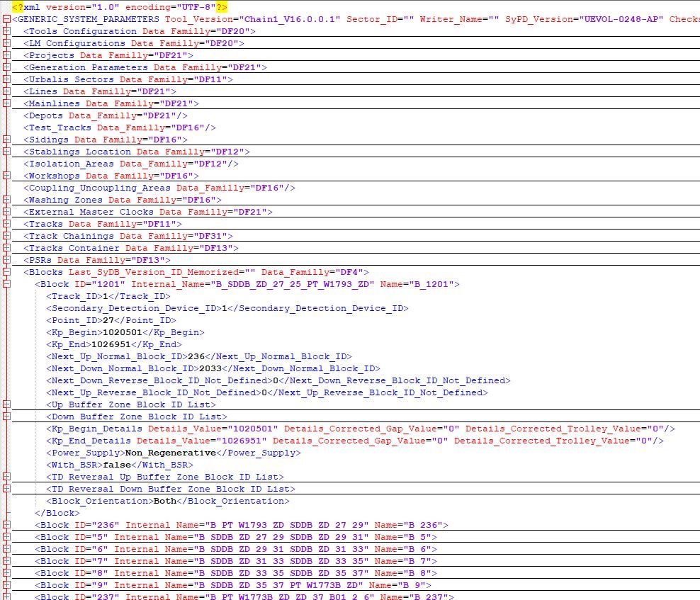Click With_BSR false value

(116, 465)
